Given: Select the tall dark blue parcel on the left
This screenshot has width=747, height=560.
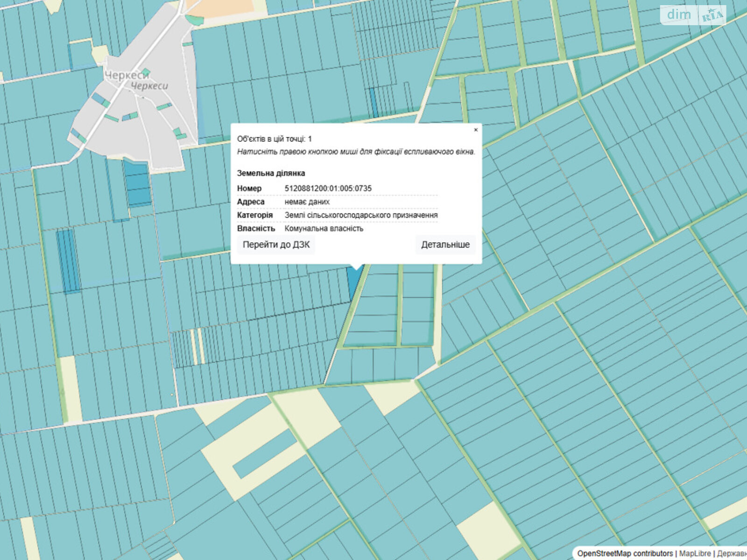Looking at the screenshot, I should [68, 260].
